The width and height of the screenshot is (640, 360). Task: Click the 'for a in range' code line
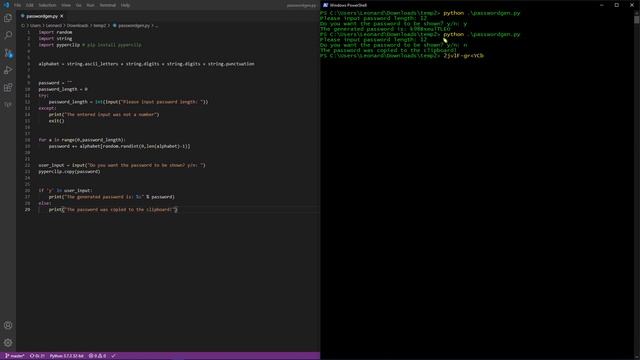pyautogui.click(x=82, y=140)
